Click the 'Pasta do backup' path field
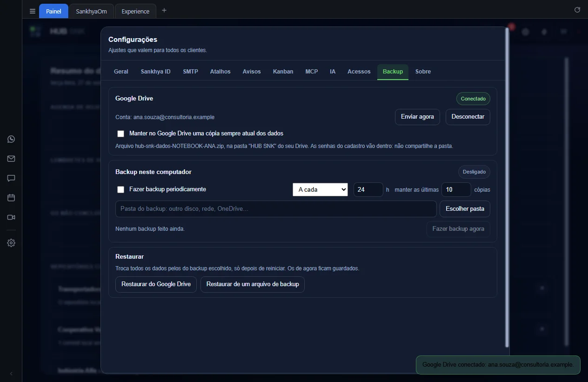 [x=276, y=209]
